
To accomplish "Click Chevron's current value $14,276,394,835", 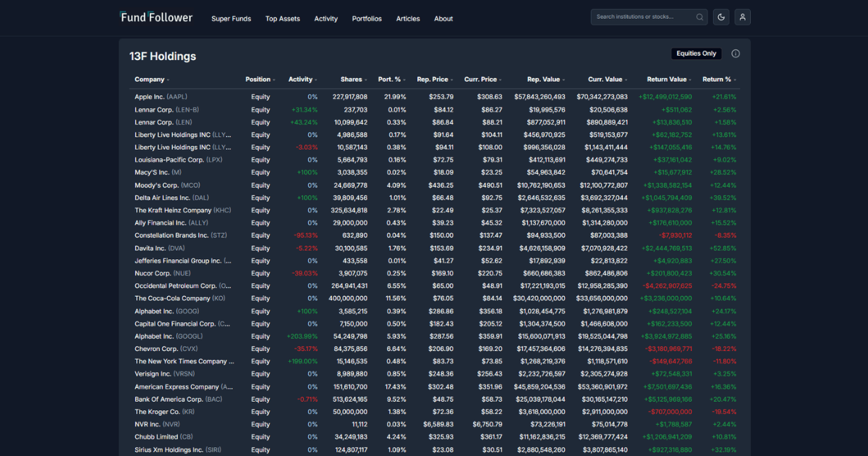I will click(x=603, y=349).
